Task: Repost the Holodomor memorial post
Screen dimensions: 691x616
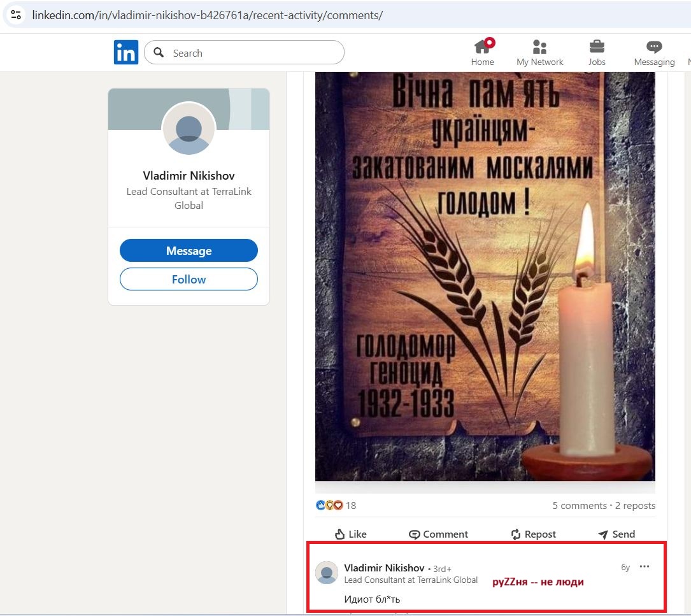Action: point(533,534)
